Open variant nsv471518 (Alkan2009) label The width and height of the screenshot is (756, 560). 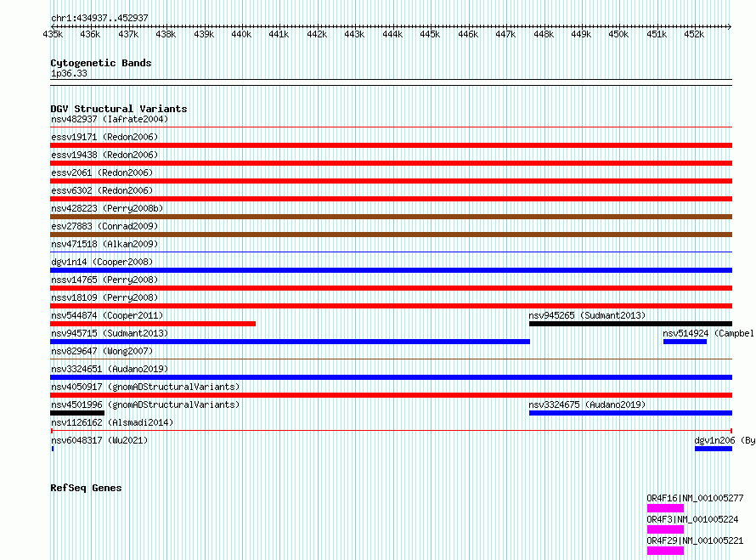(x=104, y=244)
